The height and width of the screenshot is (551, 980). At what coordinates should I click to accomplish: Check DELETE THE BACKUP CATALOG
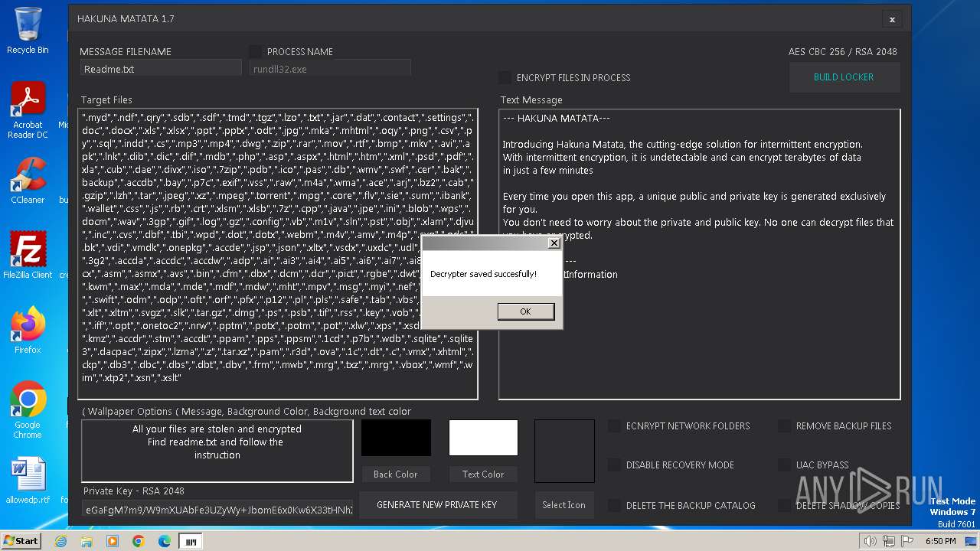614,505
